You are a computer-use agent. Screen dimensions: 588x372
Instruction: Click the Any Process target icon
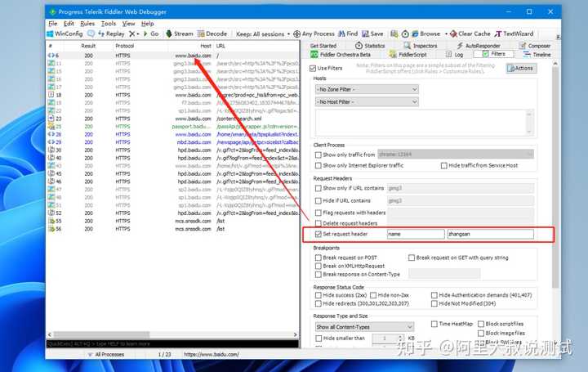click(x=296, y=34)
